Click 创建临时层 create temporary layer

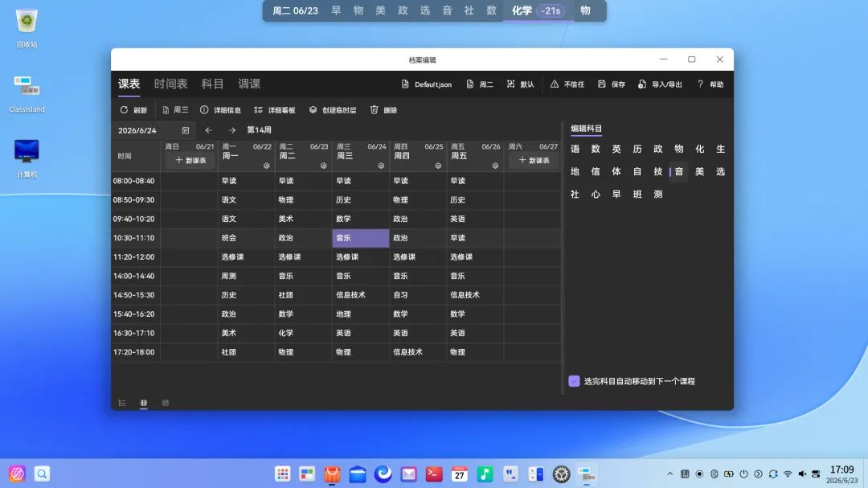point(333,109)
